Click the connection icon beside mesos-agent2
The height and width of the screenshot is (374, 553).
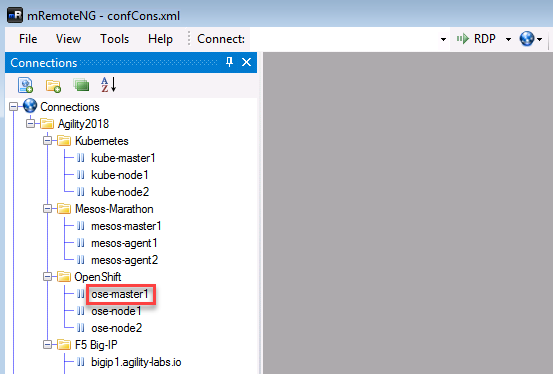pyautogui.click(x=81, y=260)
